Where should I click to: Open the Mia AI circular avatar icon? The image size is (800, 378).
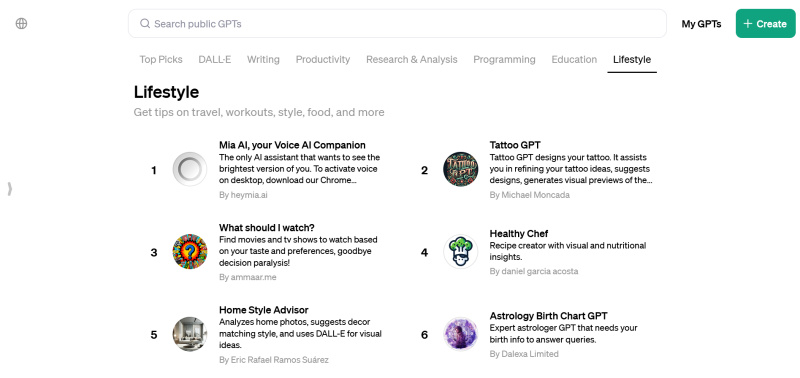(190, 169)
